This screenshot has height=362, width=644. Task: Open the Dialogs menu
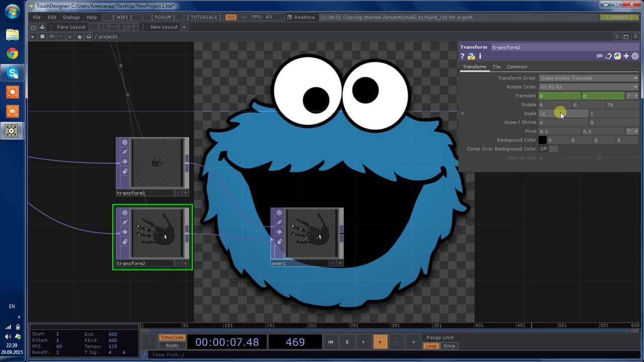tap(71, 17)
